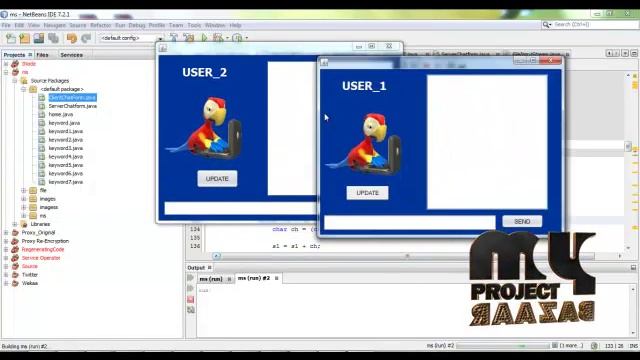The image size is (640, 360).
Task: Click the red Stop icon in Output panel
Action: pyautogui.click(x=191, y=300)
